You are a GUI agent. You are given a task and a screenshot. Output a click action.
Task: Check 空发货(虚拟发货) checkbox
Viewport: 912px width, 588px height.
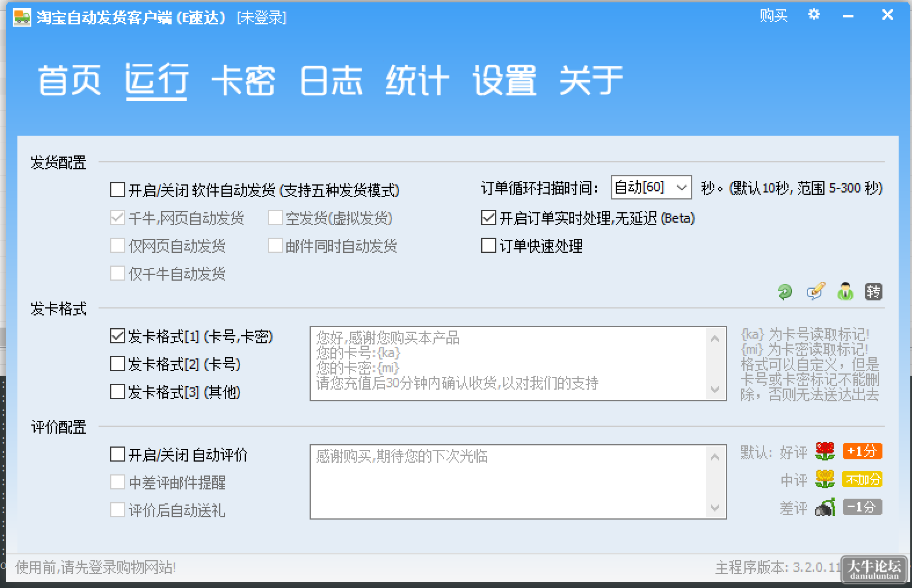[x=275, y=217]
